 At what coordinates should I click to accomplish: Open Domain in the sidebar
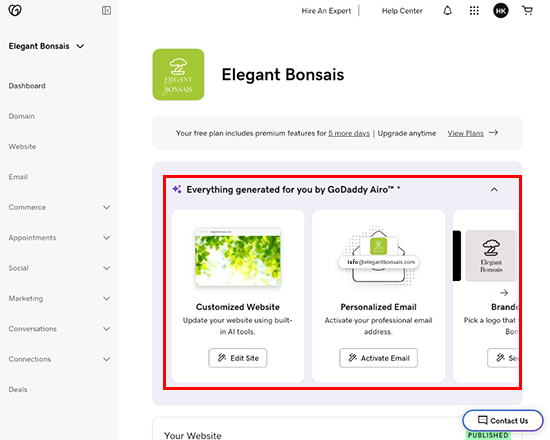point(22,116)
